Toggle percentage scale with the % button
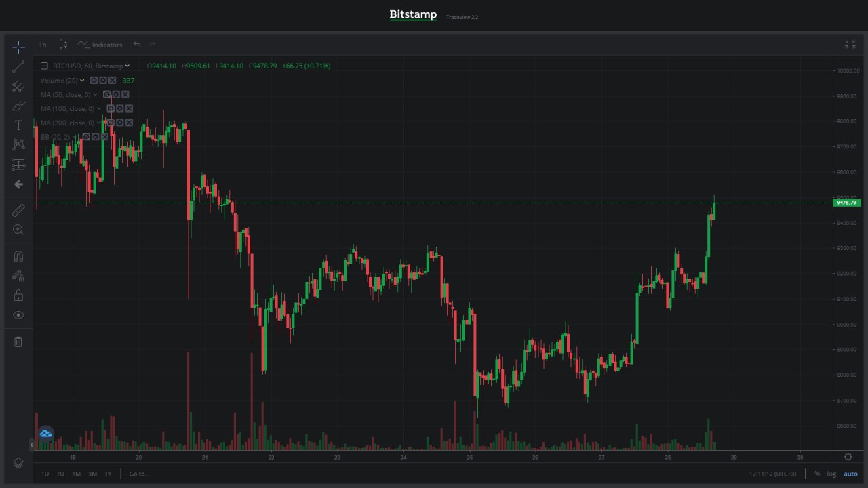 [x=817, y=474]
